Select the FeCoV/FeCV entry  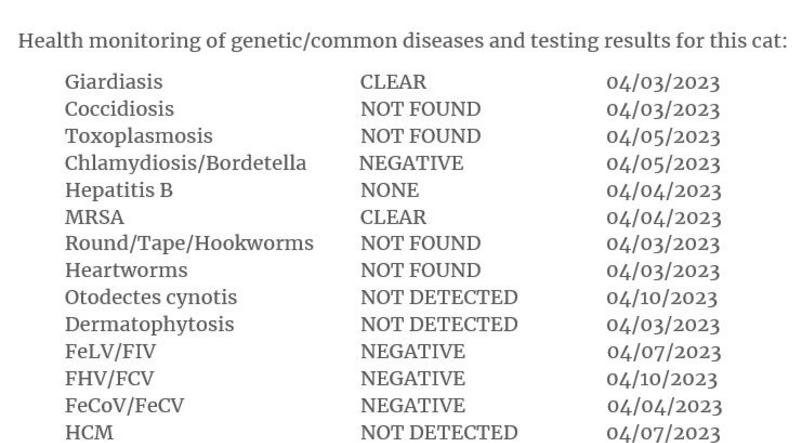(x=124, y=406)
